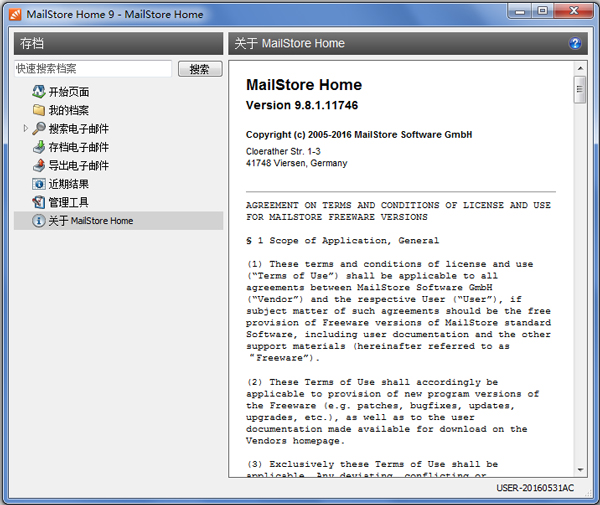Click the license text scrollbar up arrow

579,69
